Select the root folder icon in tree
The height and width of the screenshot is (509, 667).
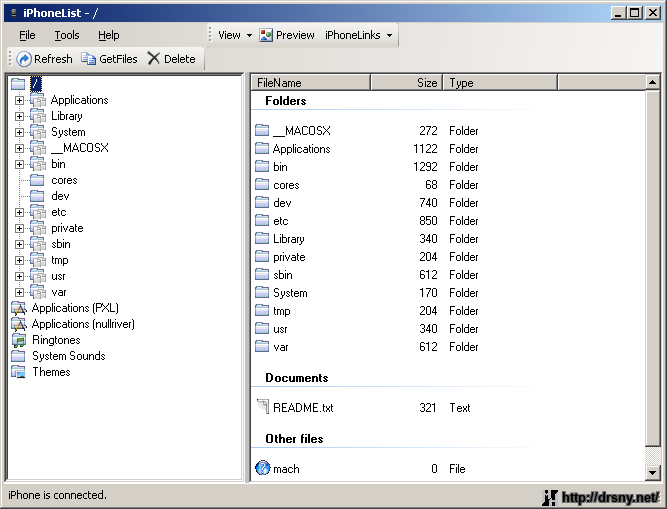(18, 84)
